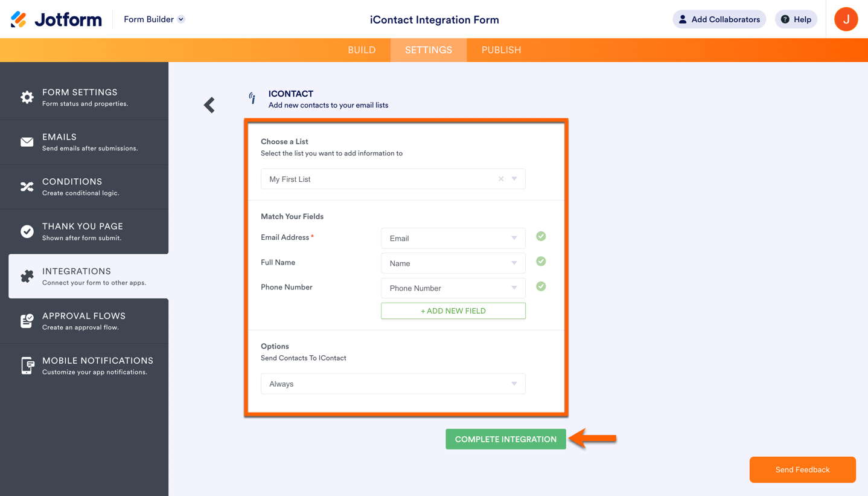Click Send Contacts To IContact text
Image resolution: width=868 pixels, height=496 pixels.
click(x=304, y=358)
